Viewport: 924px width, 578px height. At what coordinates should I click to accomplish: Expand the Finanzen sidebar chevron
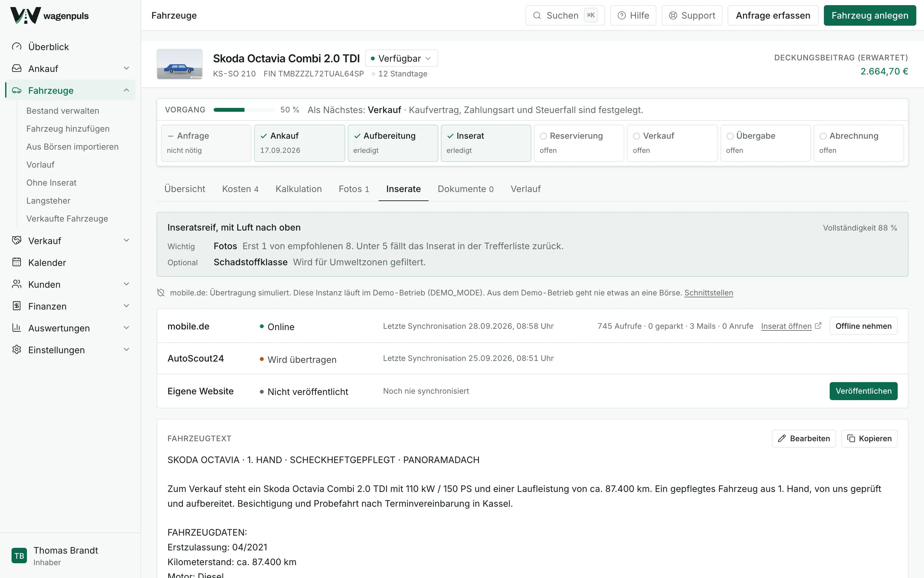(126, 305)
